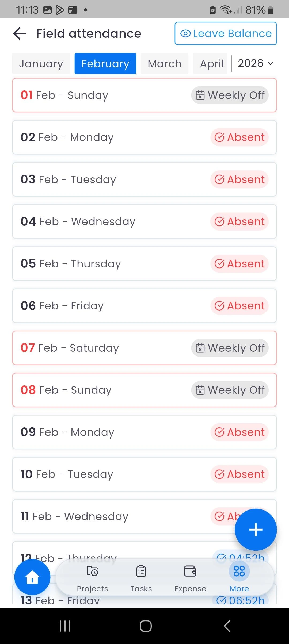The width and height of the screenshot is (289, 644).
Task: Tap Android recent apps navigation icon
Action: click(65, 626)
